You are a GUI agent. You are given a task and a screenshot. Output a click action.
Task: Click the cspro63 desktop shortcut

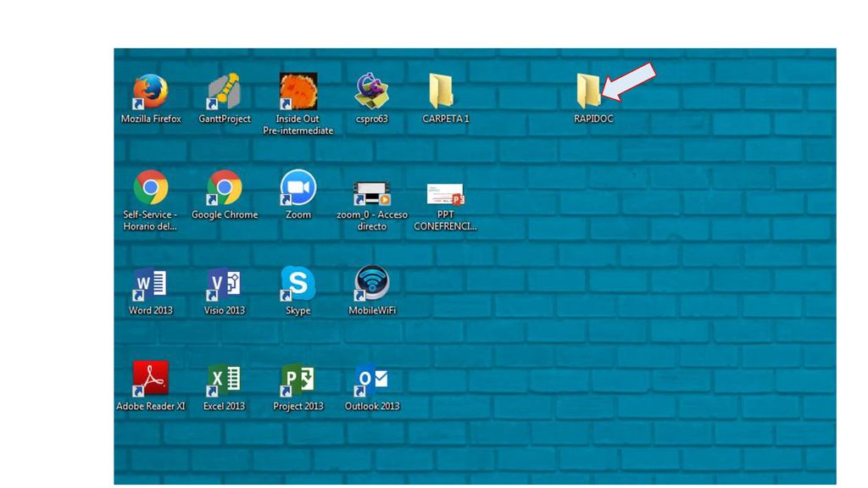pyautogui.click(x=371, y=91)
